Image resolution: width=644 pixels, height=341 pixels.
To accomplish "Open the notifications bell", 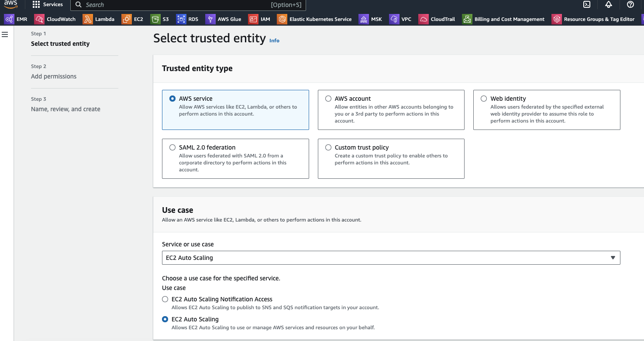I will (x=609, y=4).
